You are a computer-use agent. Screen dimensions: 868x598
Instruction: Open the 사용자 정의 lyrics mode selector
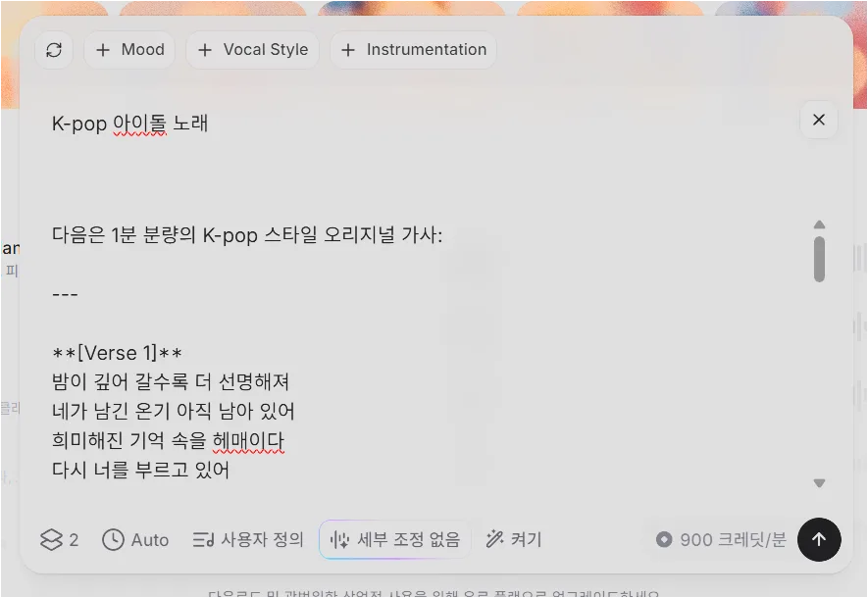point(248,539)
